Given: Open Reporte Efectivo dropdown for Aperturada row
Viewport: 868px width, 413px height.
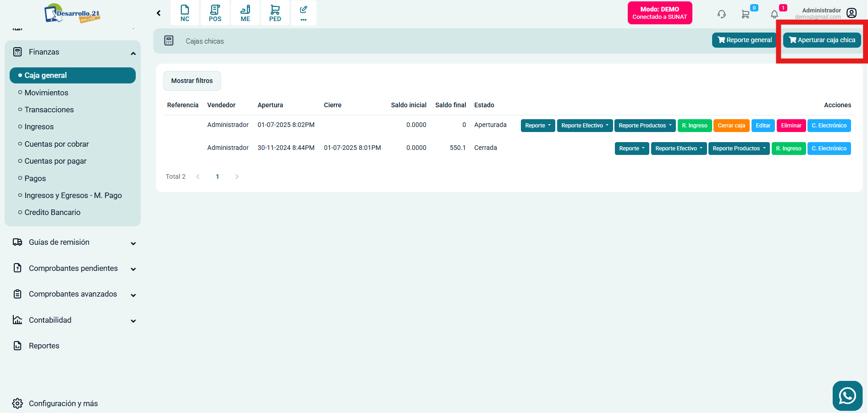Looking at the screenshot, I should tap(585, 126).
